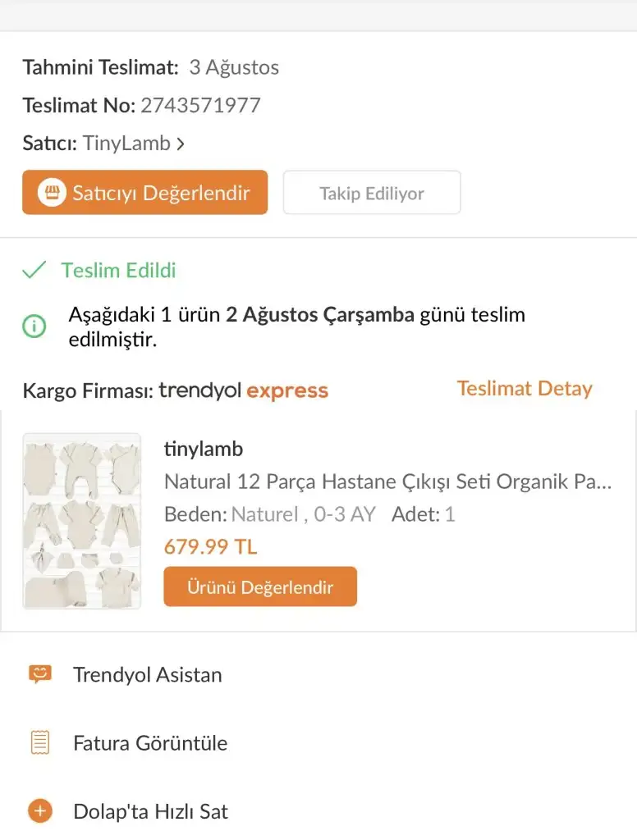Viewport: 637px width, 840px height.
Task: Open the Teslimat Detay link
Action: click(x=525, y=389)
